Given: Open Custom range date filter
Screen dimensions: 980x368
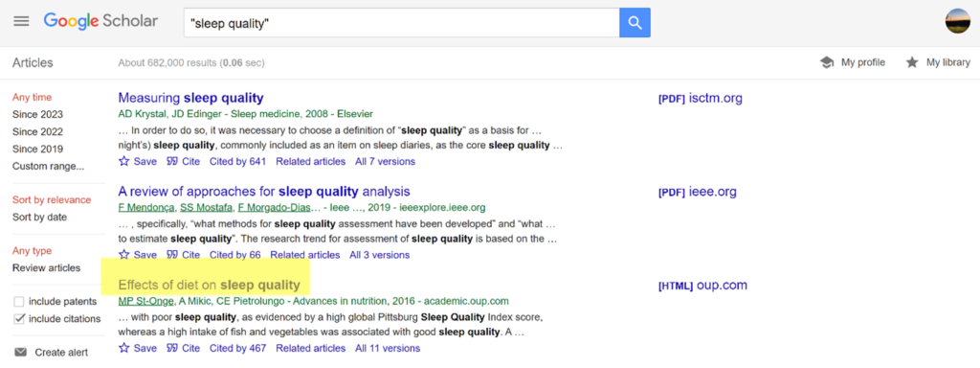Looking at the screenshot, I should pyautogui.click(x=48, y=167).
